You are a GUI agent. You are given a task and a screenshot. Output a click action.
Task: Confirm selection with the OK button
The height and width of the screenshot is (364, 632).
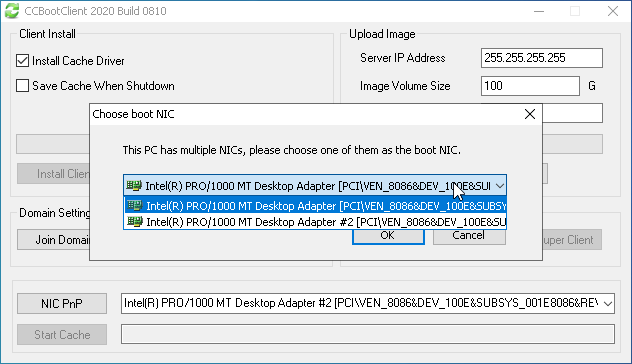[388, 236]
